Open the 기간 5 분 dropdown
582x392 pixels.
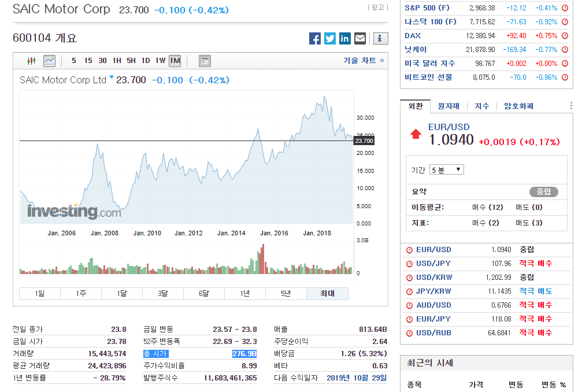tap(447, 169)
